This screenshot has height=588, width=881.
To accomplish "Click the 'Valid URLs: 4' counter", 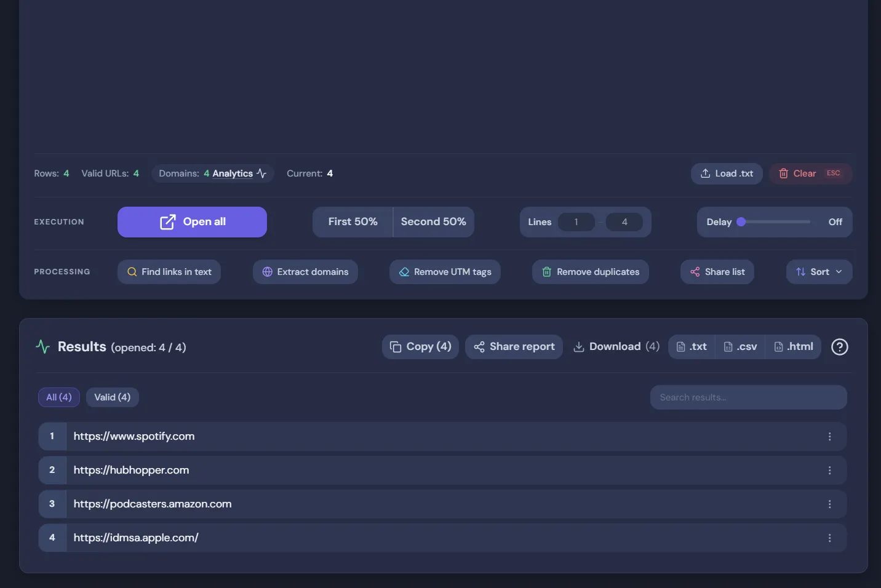I will pyautogui.click(x=110, y=173).
